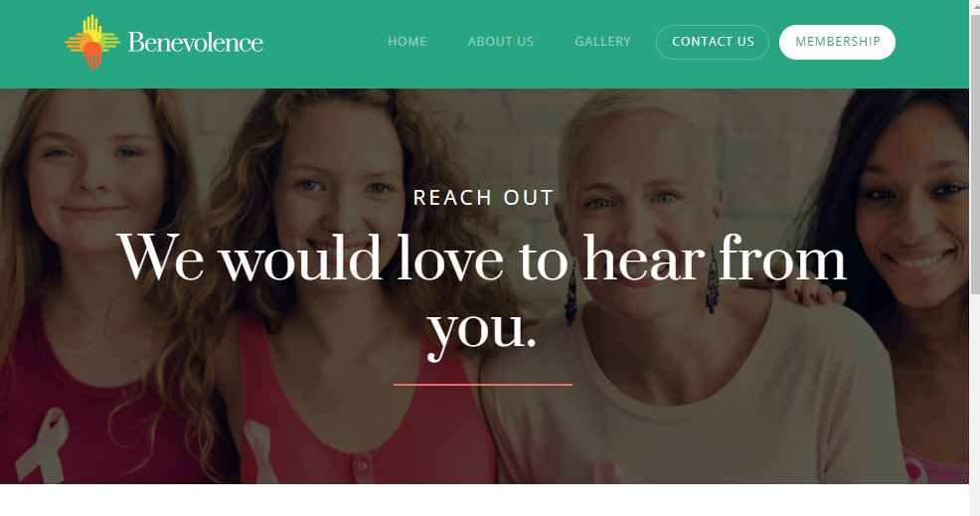Click the vertical scrollbar thumb
The height and width of the screenshot is (516, 980).
[x=974, y=153]
